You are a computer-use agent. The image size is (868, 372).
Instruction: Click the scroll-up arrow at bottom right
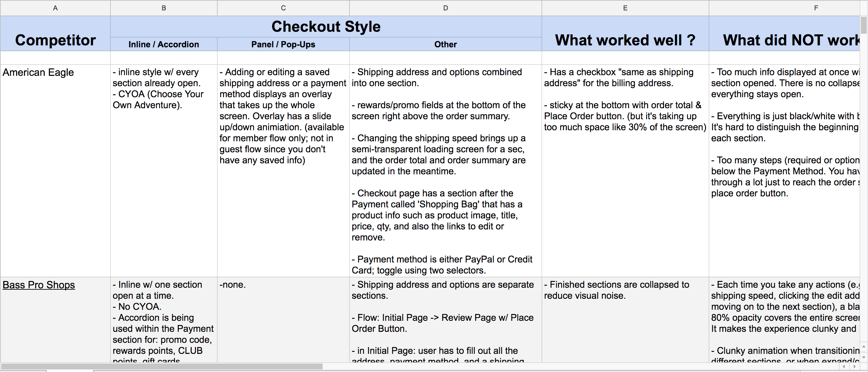[863, 346]
